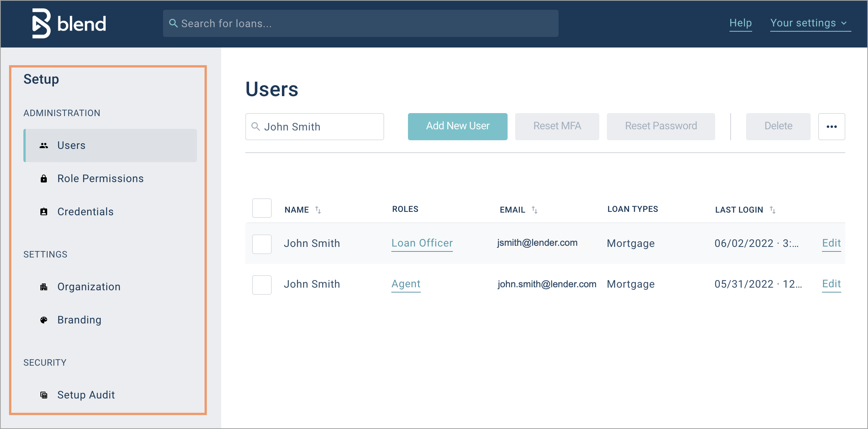The image size is (868, 429).
Task: Click the Add New User button
Action: coord(457,126)
